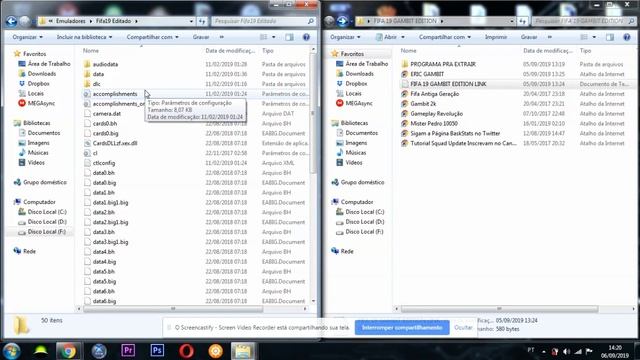Select PROGRAMA PRA EXTRAIR folder
This screenshot has height=360, width=640.
click(x=443, y=64)
